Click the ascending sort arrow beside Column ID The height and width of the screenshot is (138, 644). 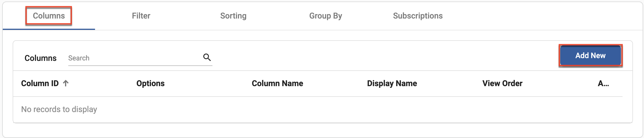coord(66,83)
